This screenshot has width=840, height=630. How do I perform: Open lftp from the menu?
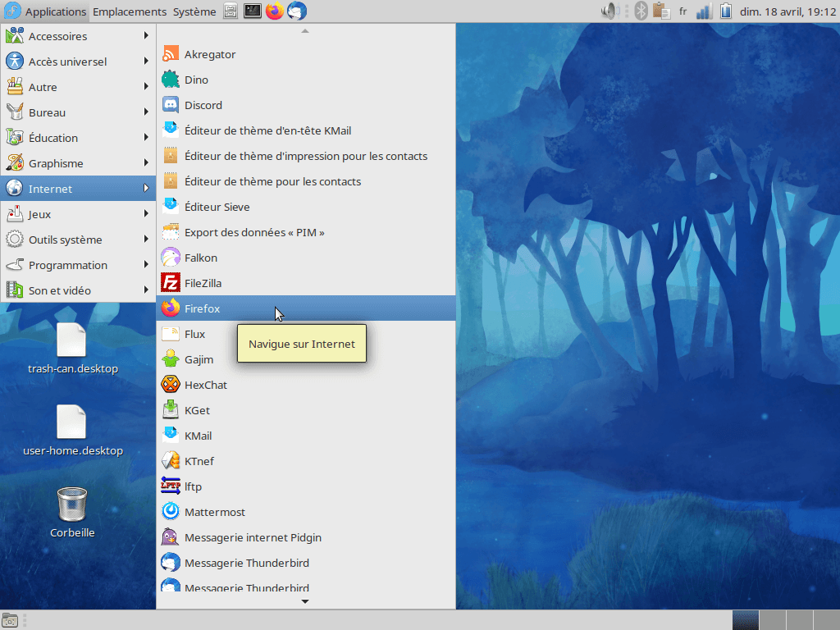[306, 487]
